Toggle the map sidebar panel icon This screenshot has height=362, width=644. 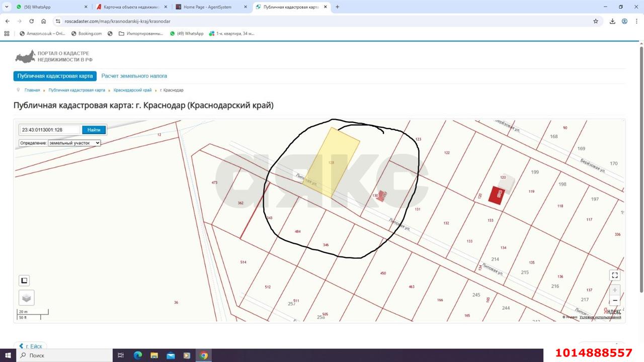point(24,281)
